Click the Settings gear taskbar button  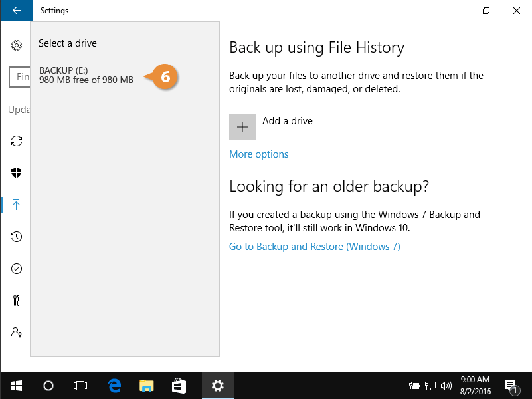217,386
